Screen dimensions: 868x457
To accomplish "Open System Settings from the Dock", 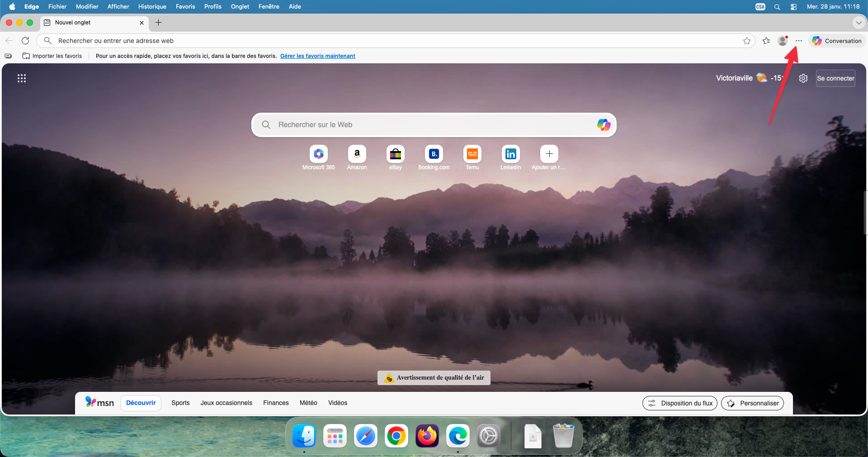I will coord(489,436).
